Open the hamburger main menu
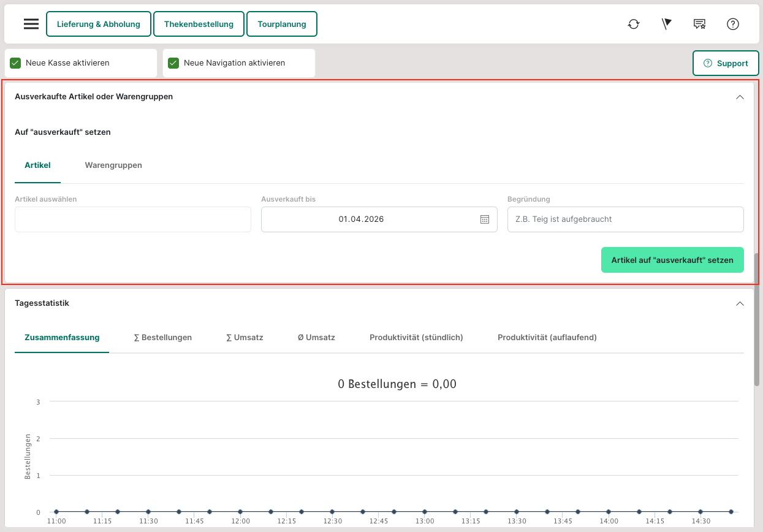The height and width of the screenshot is (532, 763). (31, 25)
